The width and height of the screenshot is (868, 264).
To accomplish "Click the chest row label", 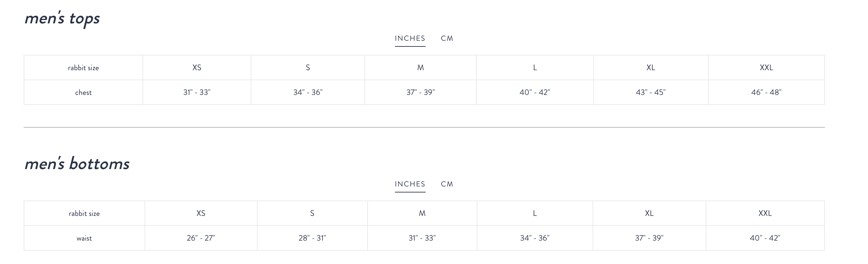I will [83, 93].
